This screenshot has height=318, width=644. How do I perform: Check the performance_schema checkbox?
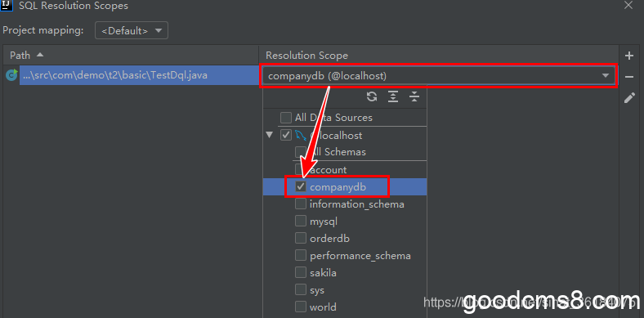(x=301, y=255)
